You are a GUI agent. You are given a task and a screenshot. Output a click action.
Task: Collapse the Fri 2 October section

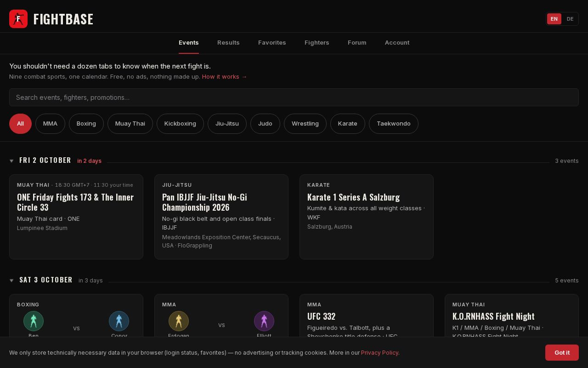(12, 161)
